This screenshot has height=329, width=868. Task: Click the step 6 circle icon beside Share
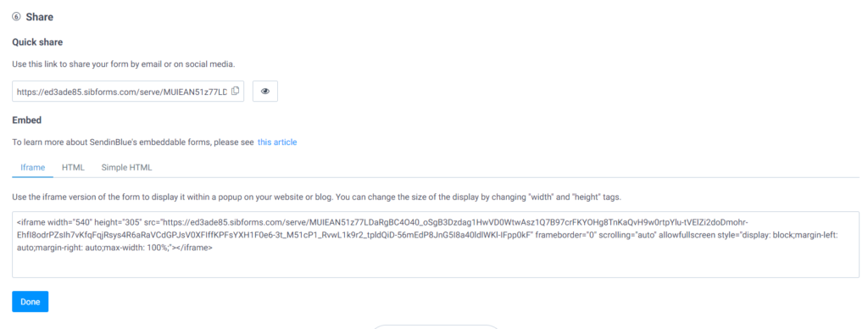click(x=16, y=17)
